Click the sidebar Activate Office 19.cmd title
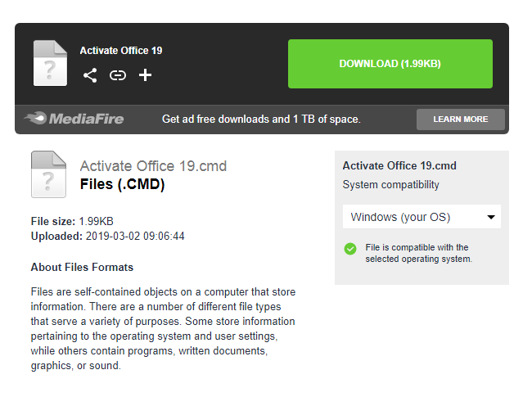Image resolution: width=532 pixels, height=406 pixels. coord(399,166)
